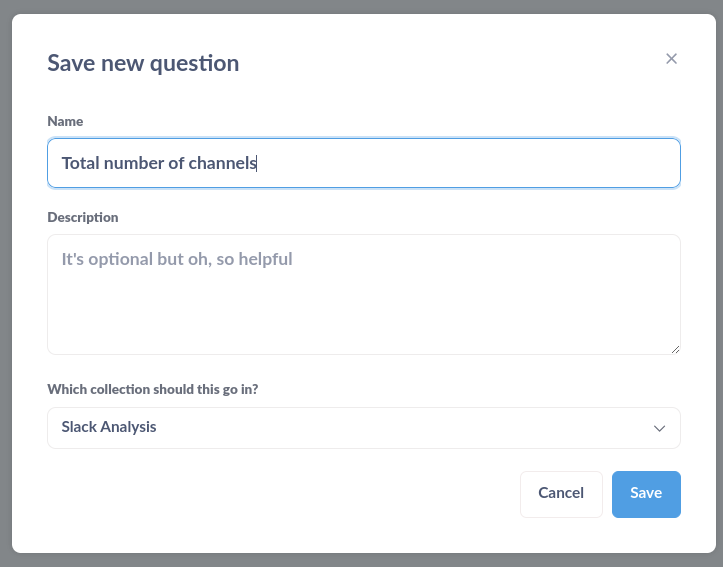Grab the Description textarea resize handle
Screen dimensions: 723x567
(676, 350)
